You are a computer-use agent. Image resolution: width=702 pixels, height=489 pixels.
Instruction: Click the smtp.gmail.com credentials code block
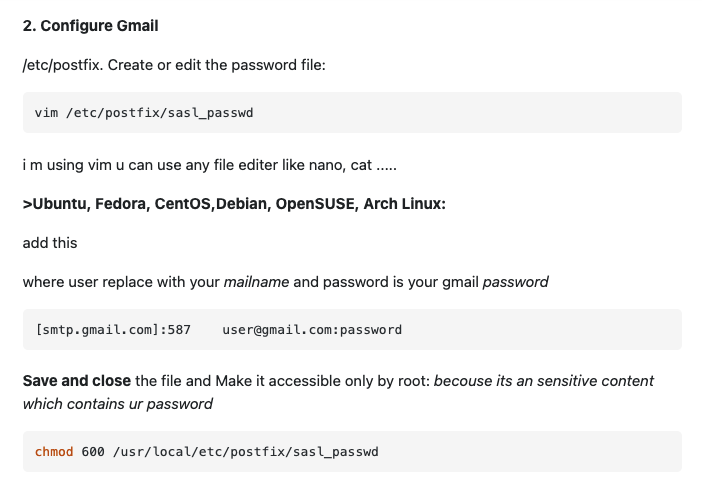[352, 329]
